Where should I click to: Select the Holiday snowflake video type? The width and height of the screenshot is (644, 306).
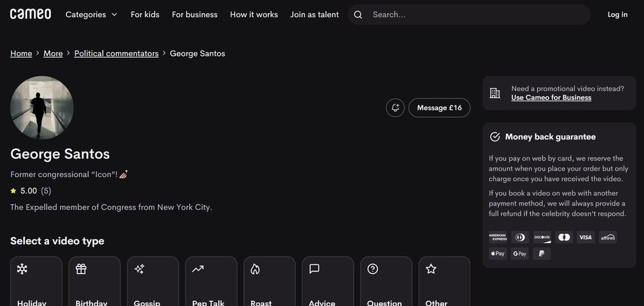(x=36, y=282)
